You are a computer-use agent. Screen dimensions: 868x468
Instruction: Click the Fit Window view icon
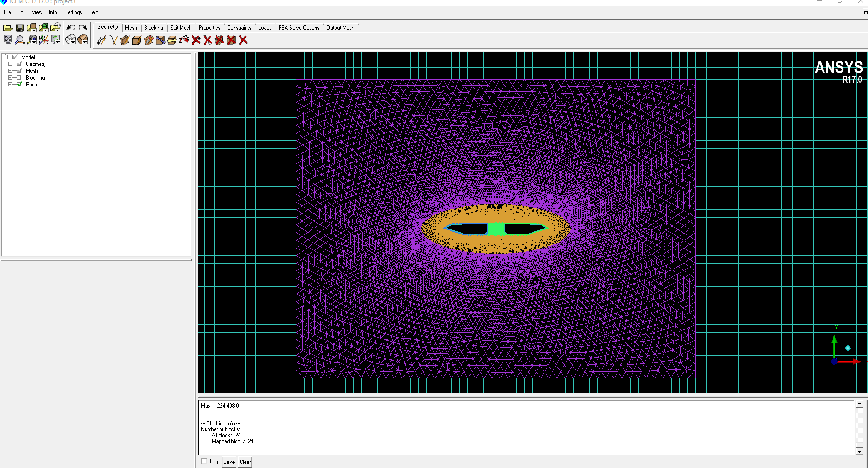pos(8,40)
